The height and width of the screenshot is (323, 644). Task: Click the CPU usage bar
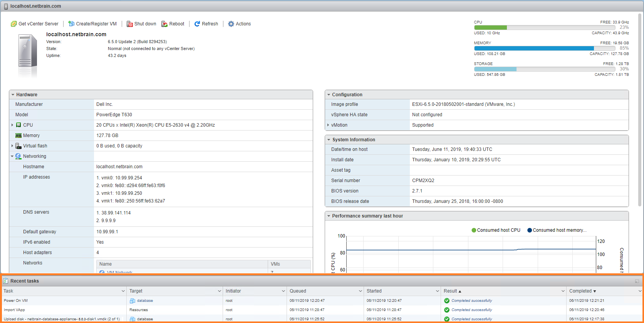point(545,28)
